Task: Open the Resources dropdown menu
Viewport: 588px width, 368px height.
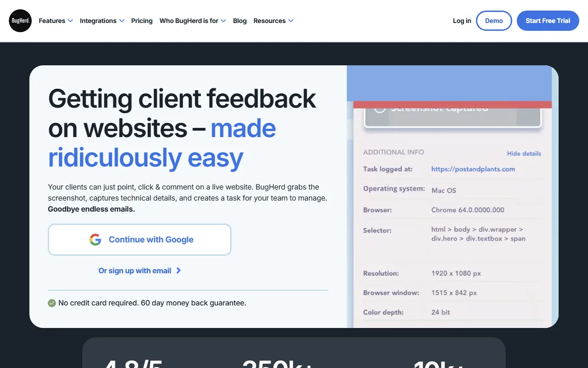Action: pyautogui.click(x=273, y=21)
